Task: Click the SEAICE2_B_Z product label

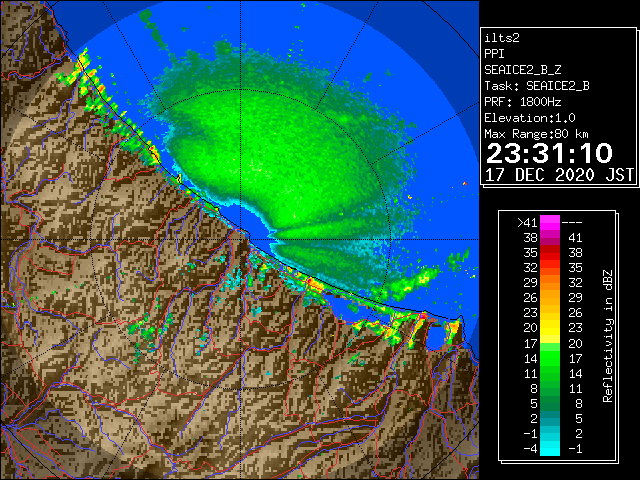Action: (522, 70)
